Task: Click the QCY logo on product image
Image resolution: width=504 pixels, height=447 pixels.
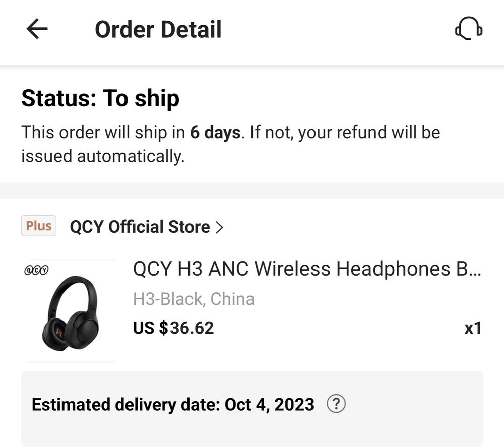Action: tap(36, 270)
